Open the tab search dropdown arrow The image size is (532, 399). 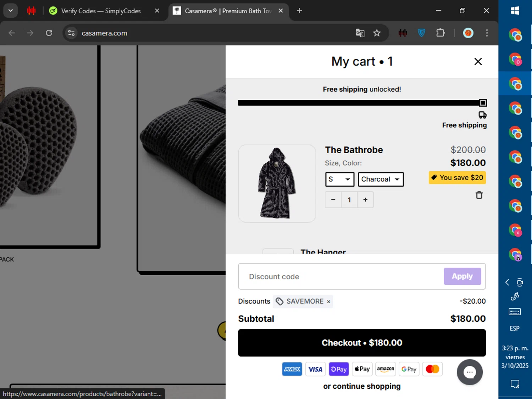[11, 11]
